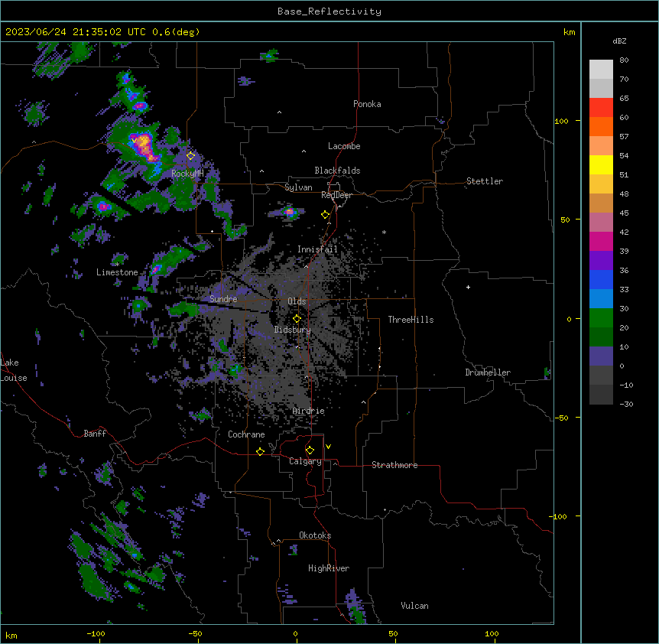Click the -30 value in the dBZ legend
659x644 pixels.
(x=626, y=404)
